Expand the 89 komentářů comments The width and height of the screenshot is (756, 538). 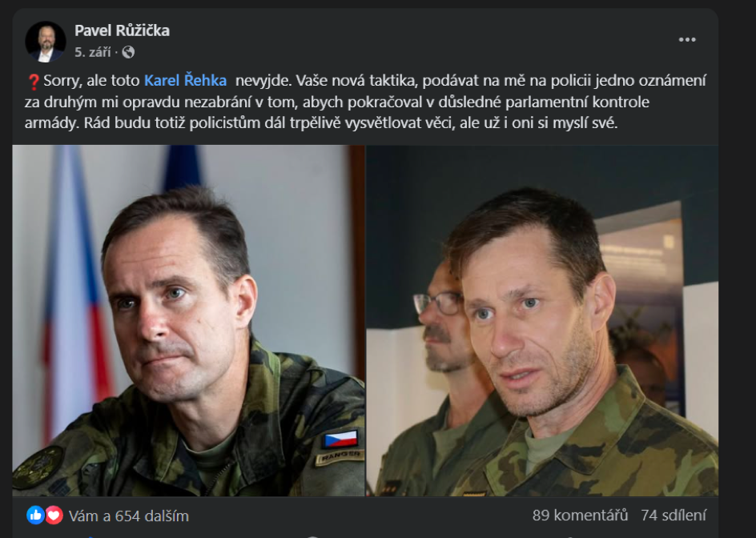[580, 516]
